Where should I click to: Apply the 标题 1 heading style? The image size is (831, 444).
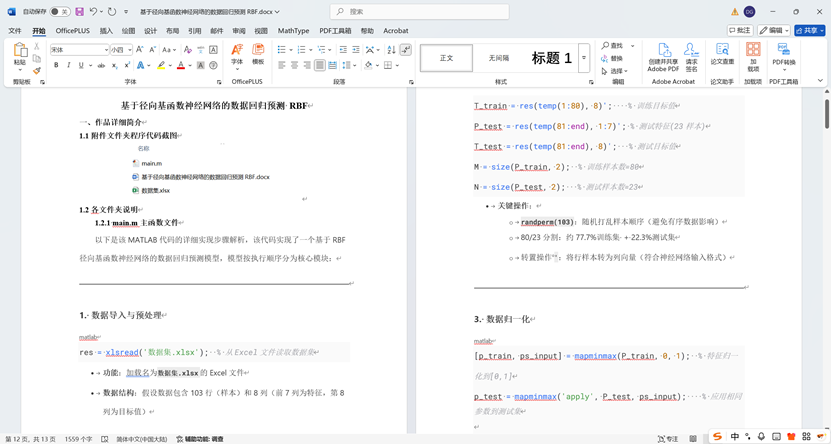[x=551, y=58]
